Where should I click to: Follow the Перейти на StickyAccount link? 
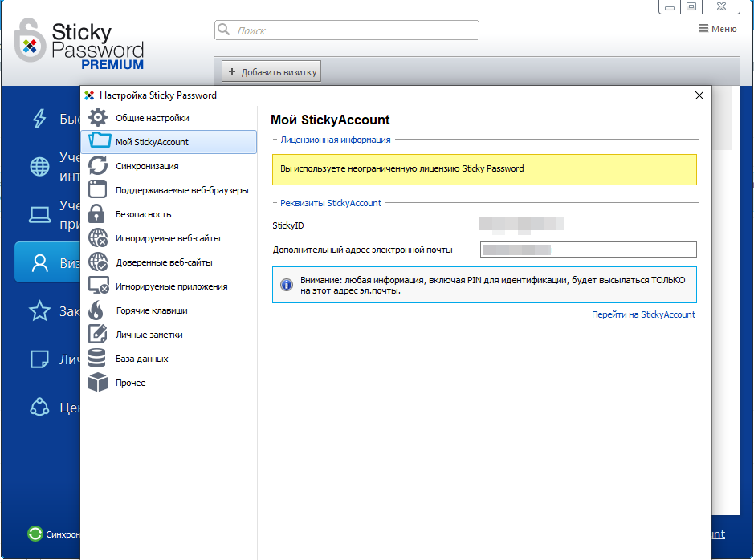tap(643, 314)
